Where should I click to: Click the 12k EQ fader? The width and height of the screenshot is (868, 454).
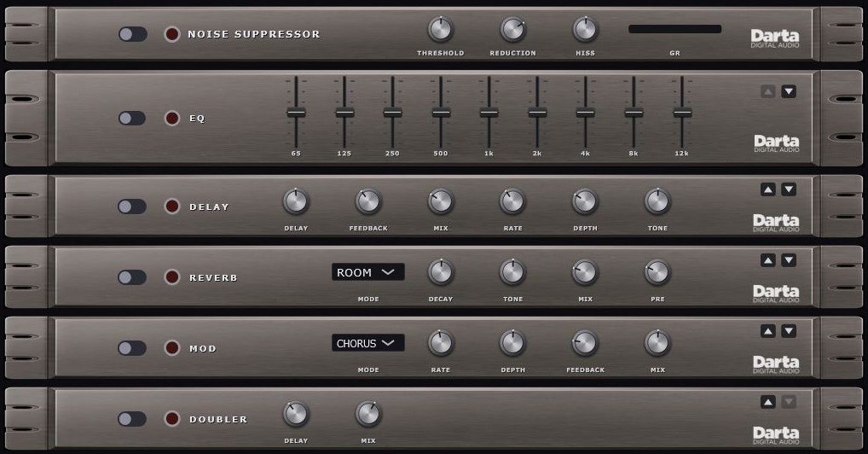point(682,113)
